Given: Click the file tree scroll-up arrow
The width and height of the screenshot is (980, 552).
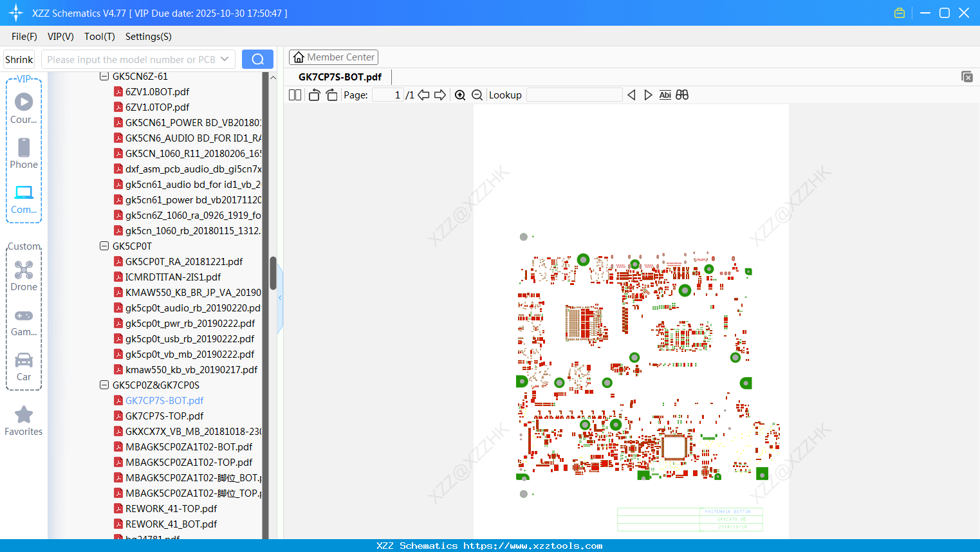Looking at the screenshot, I should [x=273, y=77].
